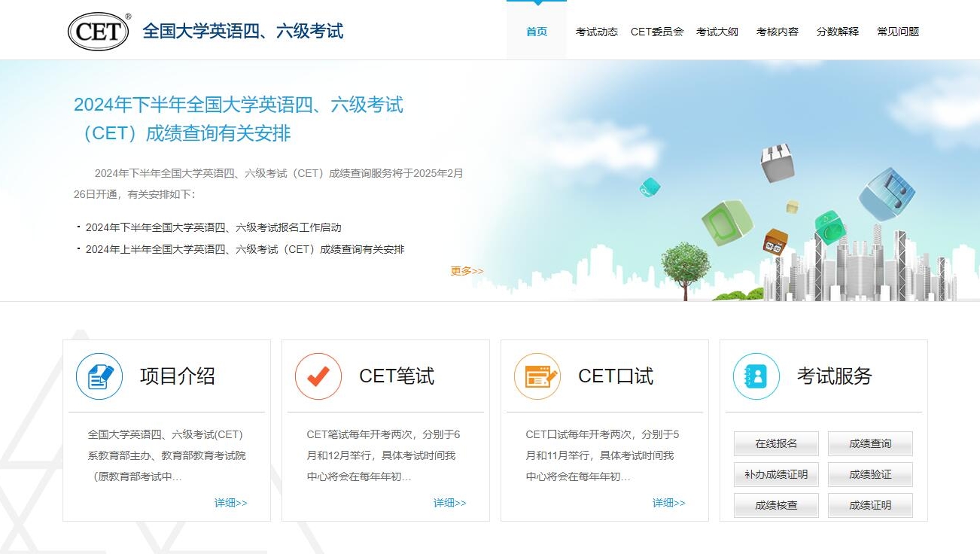The width and height of the screenshot is (980, 554).
Task: Open 详细>> link under 项目介绍
Action: [x=230, y=503]
